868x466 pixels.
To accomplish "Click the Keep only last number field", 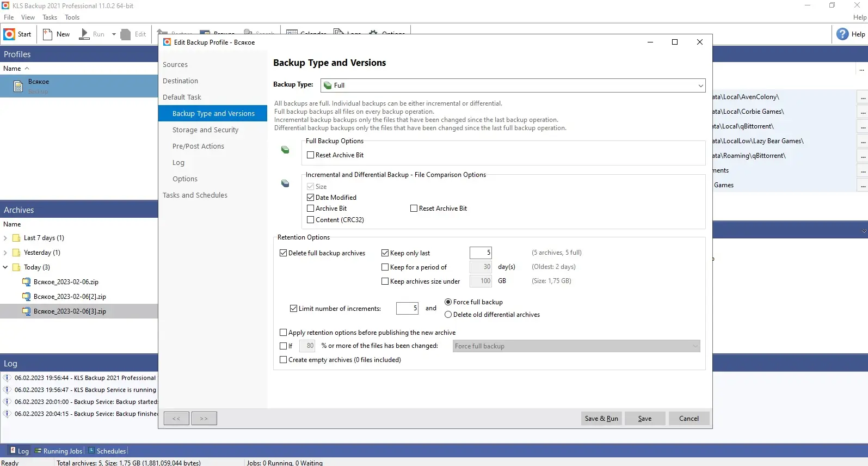I will [481, 253].
